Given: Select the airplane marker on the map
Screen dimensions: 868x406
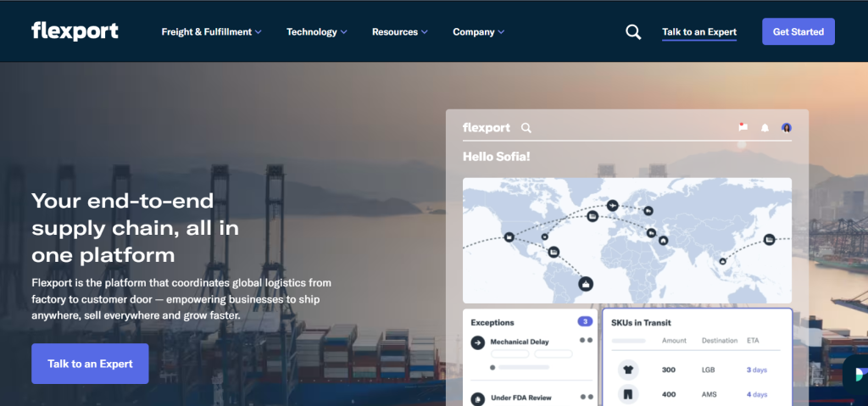Looking at the screenshot, I should tap(612, 205).
